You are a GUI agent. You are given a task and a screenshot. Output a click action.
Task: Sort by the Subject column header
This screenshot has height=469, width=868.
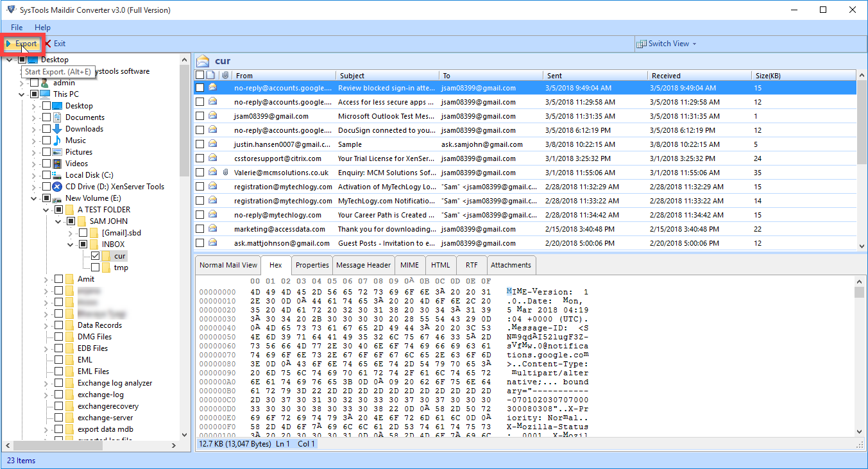tap(387, 76)
